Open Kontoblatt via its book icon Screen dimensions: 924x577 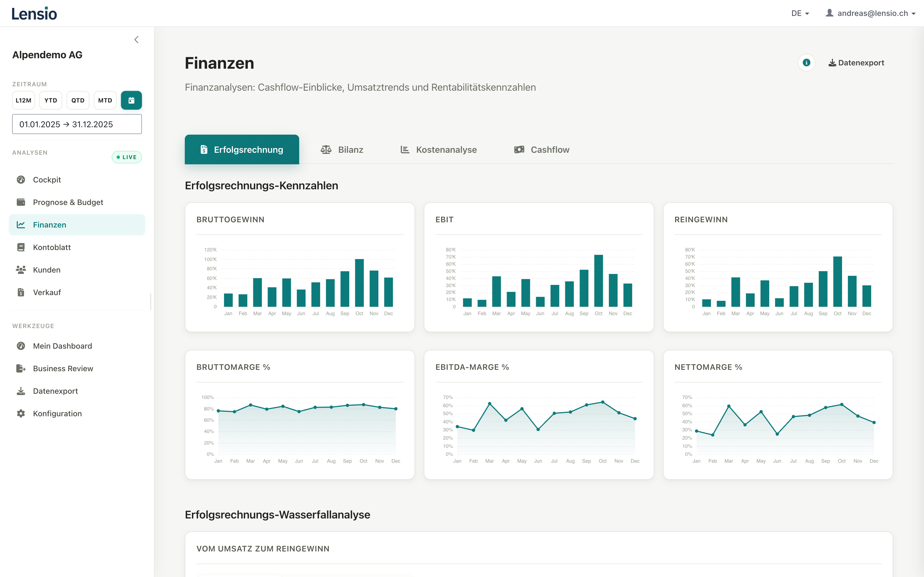[21, 247]
